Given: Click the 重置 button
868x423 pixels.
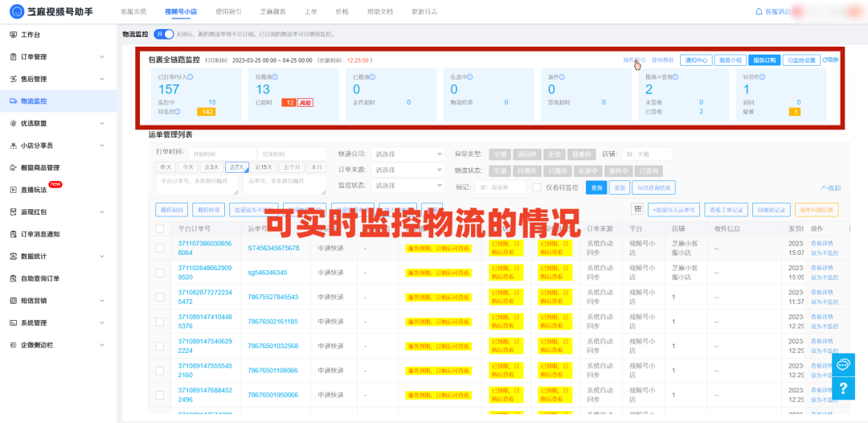Looking at the screenshot, I should click(x=619, y=187).
